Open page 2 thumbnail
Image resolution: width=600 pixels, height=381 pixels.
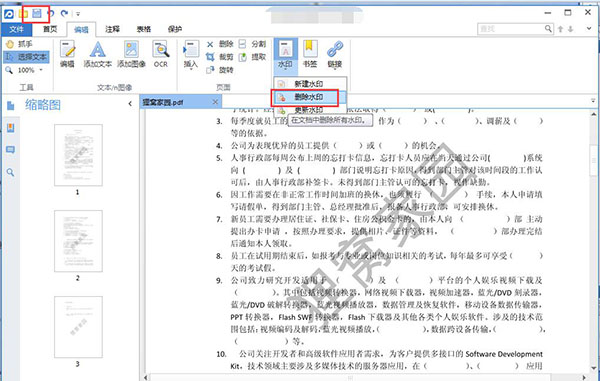tap(78, 241)
